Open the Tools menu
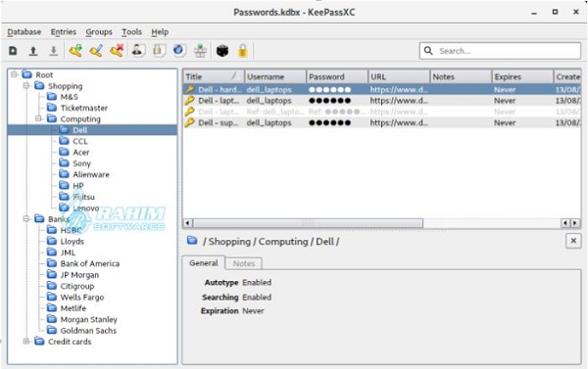 coord(131,32)
